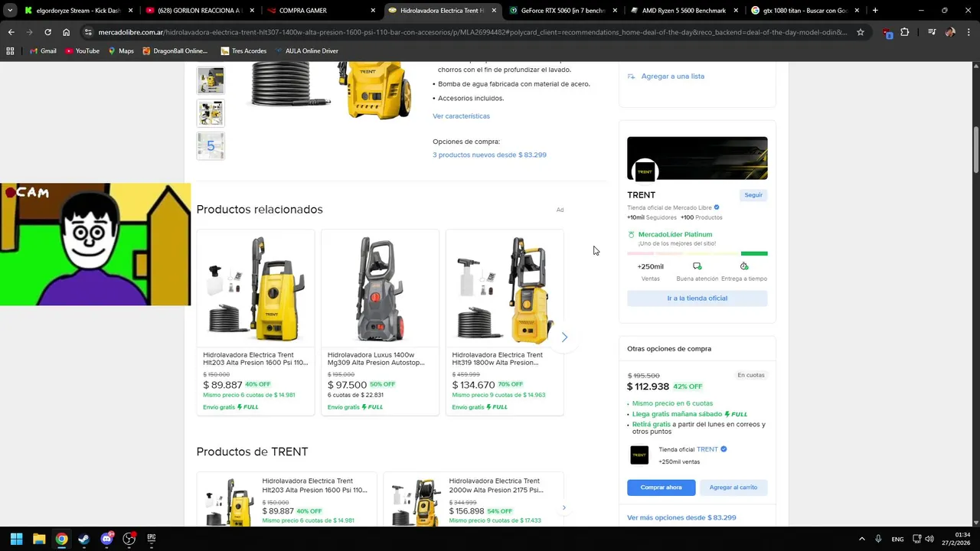Open the network icon in system tray

(x=917, y=539)
